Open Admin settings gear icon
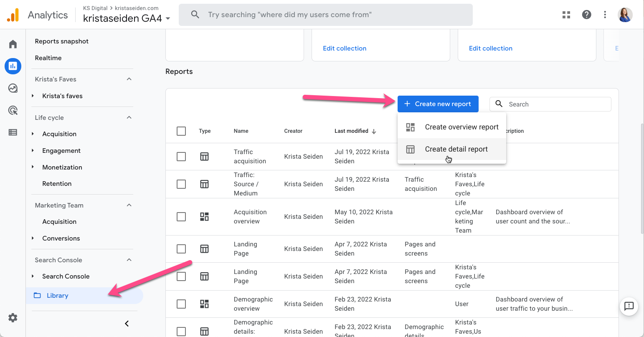The image size is (644, 337). tap(13, 318)
